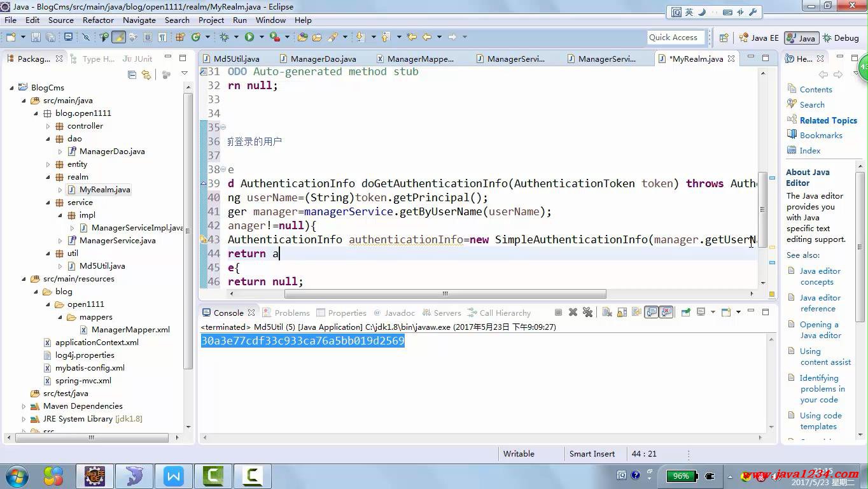
Task: Click the Show Whitespace Characters pilcrow icon
Action: 162,37
